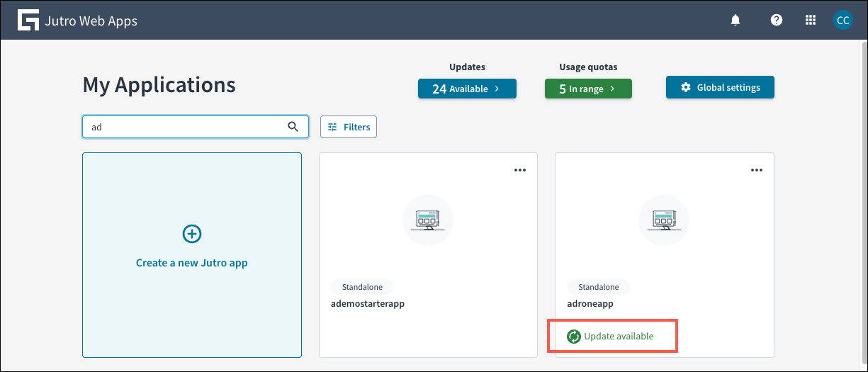Click the Jutro logo icon
The height and width of the screenshot is (372, 868).
(x=28, y=21)
